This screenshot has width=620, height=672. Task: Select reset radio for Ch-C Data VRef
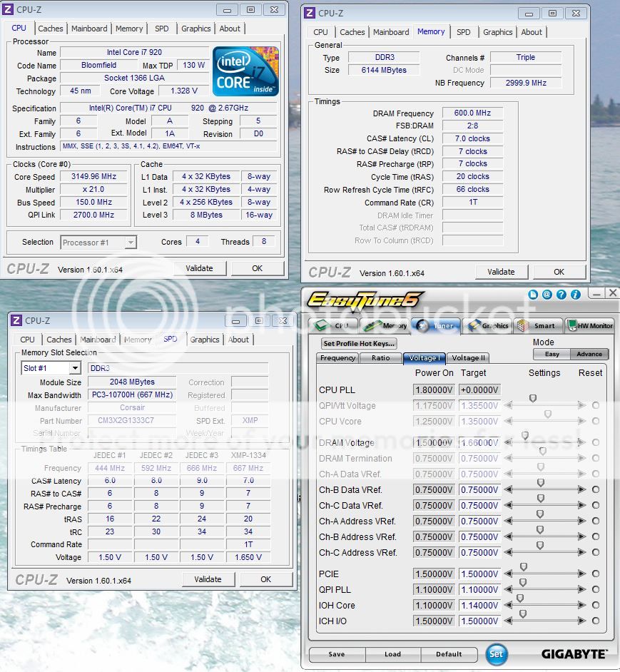pos(596,505)
